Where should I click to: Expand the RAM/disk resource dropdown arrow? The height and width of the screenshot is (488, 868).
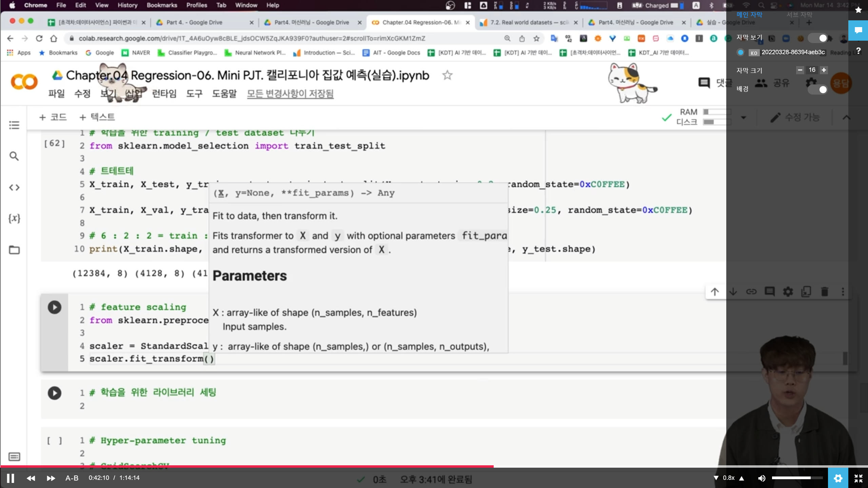(744, 118)
